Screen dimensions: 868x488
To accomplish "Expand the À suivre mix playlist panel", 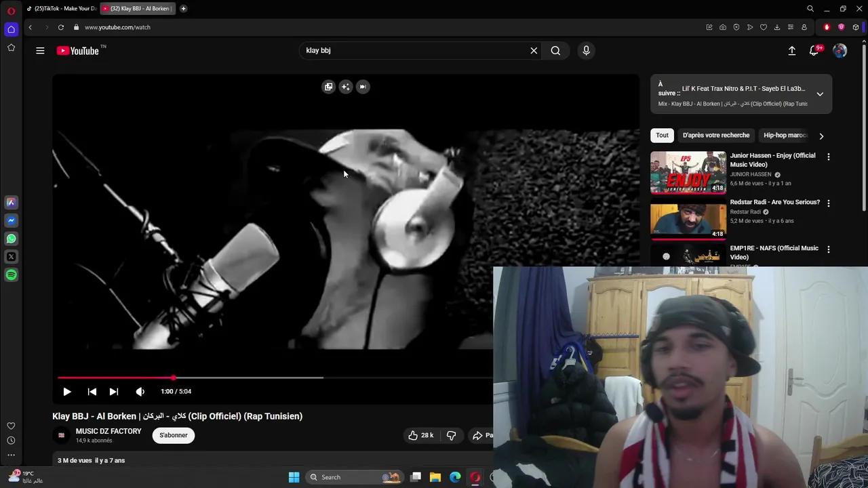I will 820,94.
